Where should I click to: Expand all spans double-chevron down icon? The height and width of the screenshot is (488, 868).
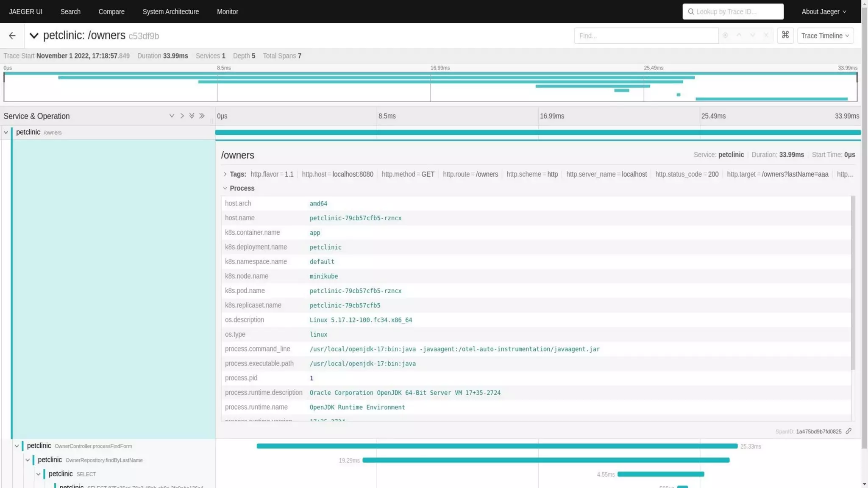tap(192, 116)
